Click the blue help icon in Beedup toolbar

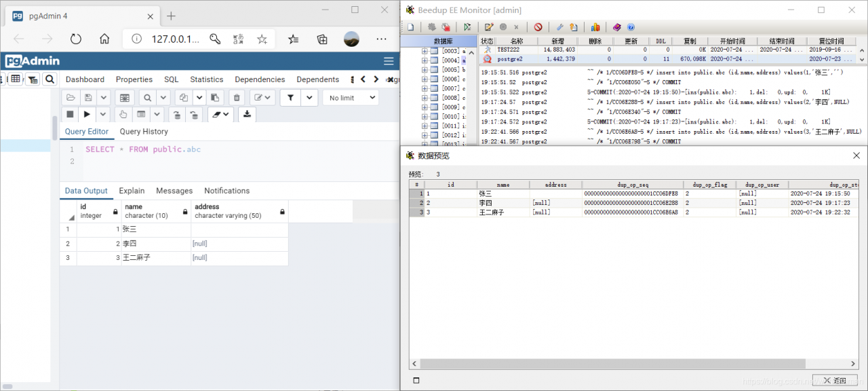pyautogui.click(x=631, y=27)
